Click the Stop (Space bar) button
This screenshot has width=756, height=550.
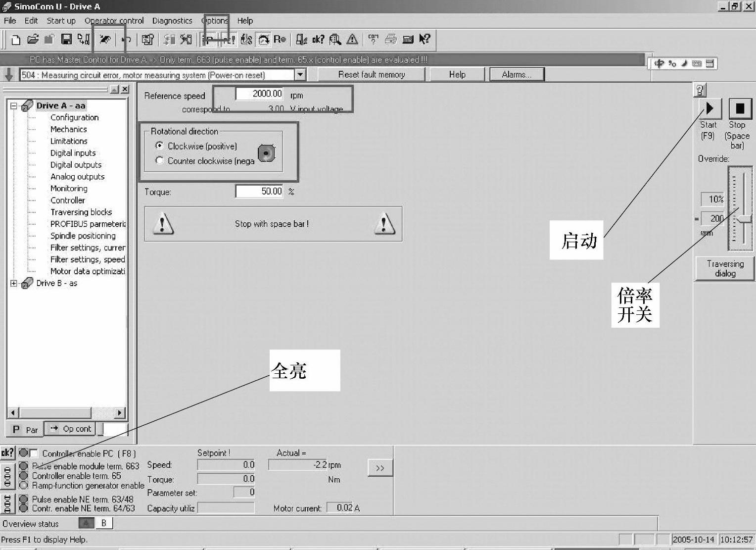click(740, 108)
